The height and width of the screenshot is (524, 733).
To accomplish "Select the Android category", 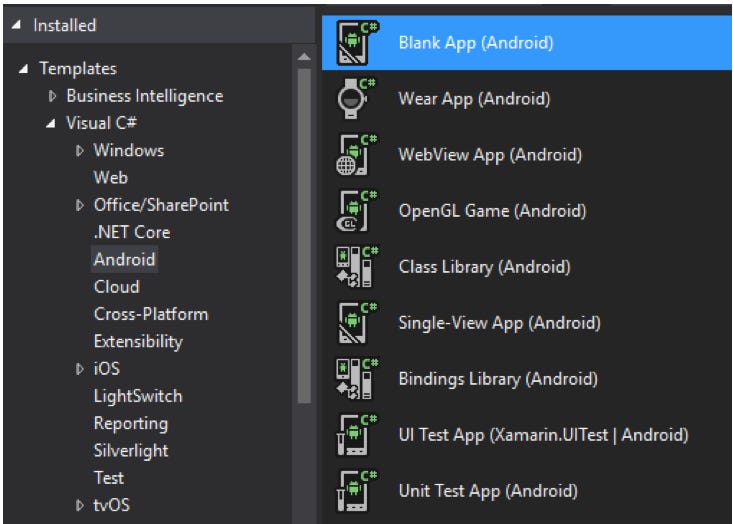I will [124, 259].
